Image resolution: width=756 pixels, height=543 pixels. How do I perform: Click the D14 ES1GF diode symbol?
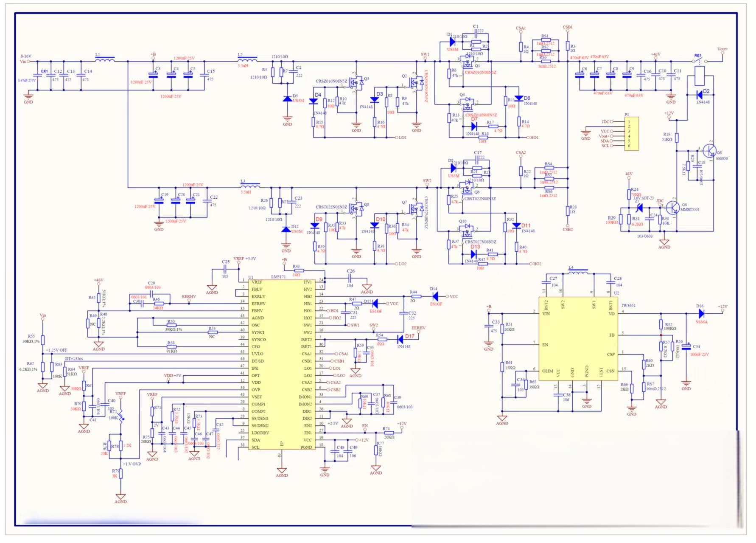[x=435, y=296]
